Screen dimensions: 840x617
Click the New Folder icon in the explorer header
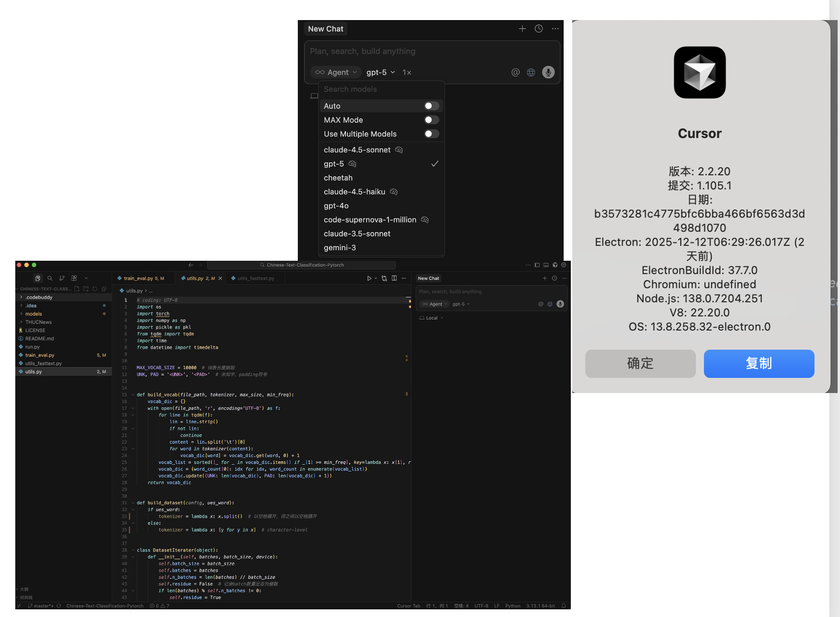86,289
